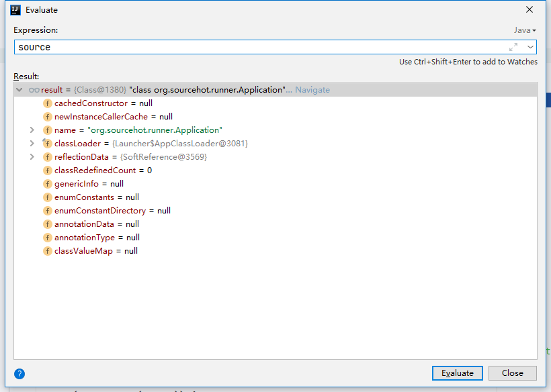
Task: Collapse the result tree node
Action: click(19, 90)
